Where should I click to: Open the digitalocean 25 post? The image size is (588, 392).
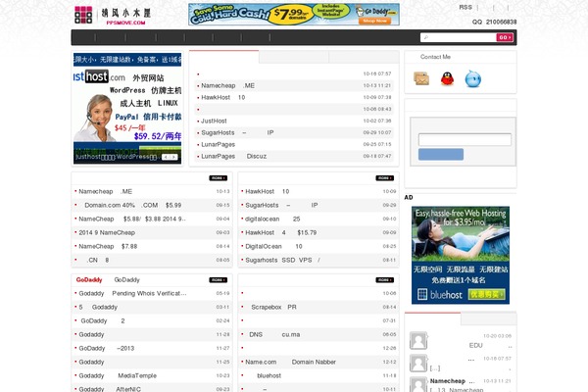coord(272,219)
